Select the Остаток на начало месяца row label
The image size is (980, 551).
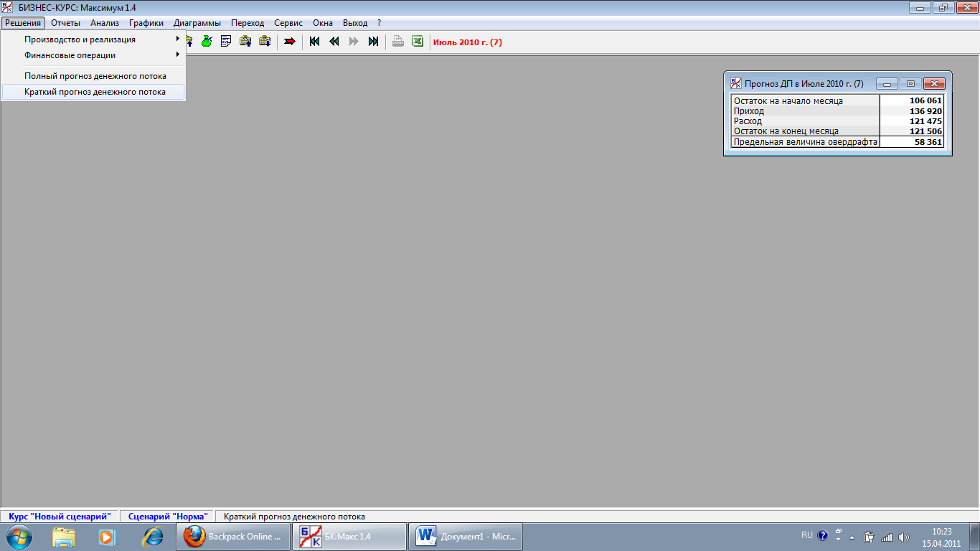click(788, 101)
